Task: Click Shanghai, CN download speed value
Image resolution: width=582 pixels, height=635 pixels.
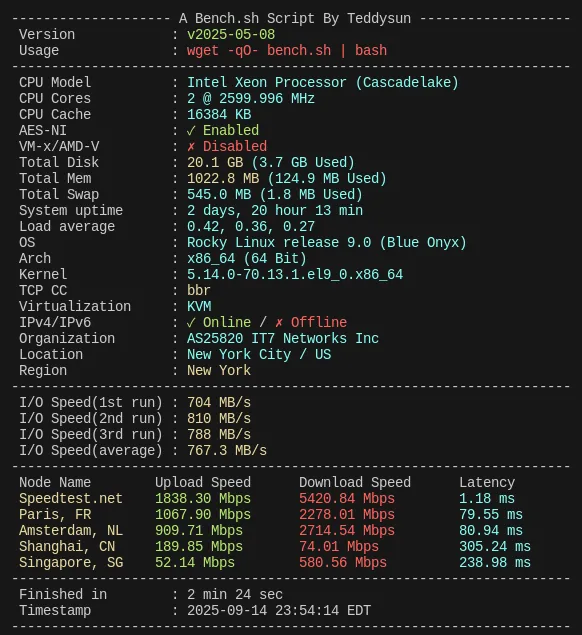Action: click(x=339, y=547)
